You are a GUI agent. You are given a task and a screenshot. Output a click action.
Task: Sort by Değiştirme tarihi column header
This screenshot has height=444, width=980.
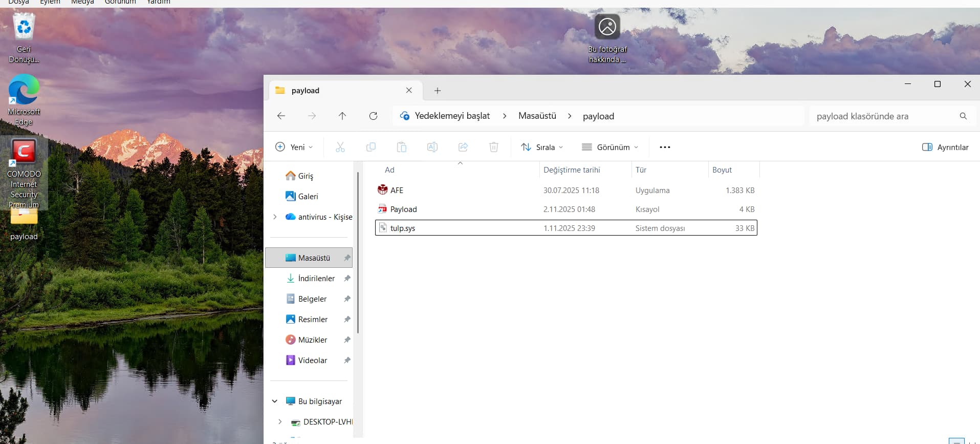click(572, 170)
